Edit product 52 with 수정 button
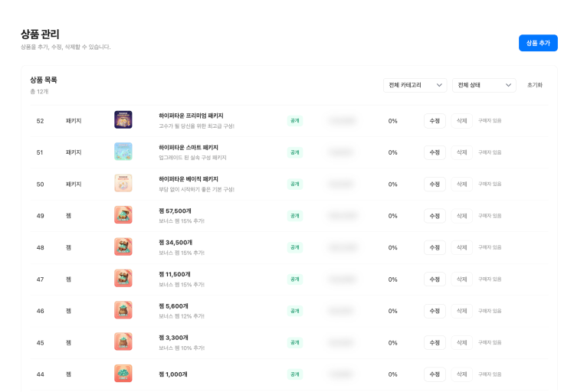 [x=435, y=121]
